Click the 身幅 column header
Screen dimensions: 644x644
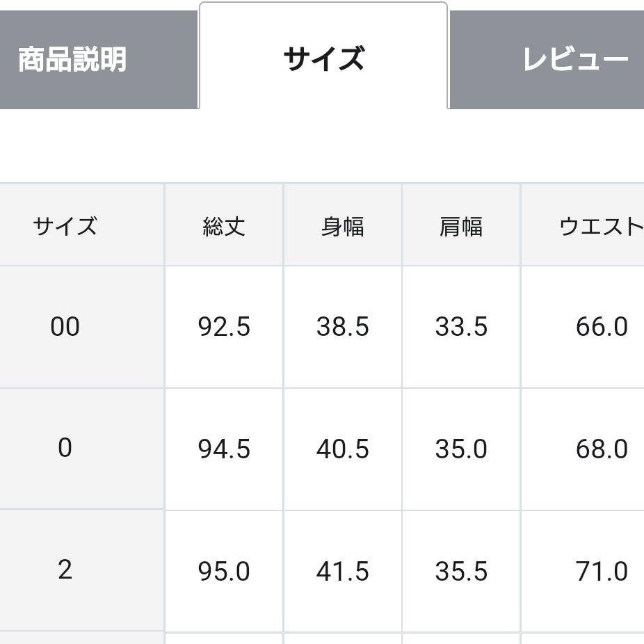tap(343, 225)
